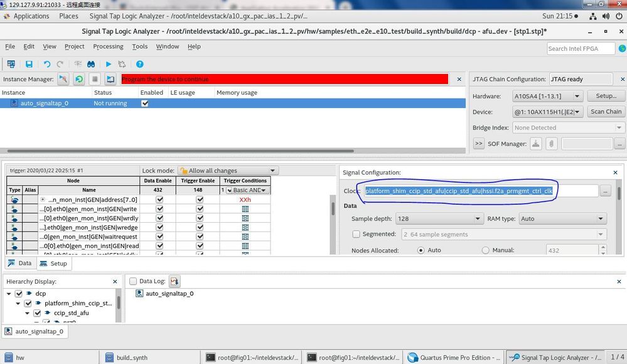Start analysis with the Run play icon

tap(109, 64)
